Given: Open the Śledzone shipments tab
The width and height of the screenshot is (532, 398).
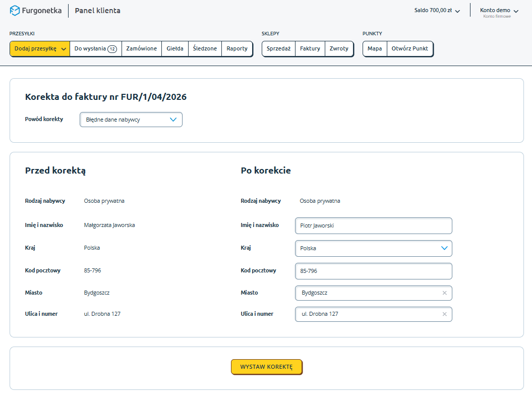Looking at the screenshot, I should pyautogui.click(x=205, y=49).
